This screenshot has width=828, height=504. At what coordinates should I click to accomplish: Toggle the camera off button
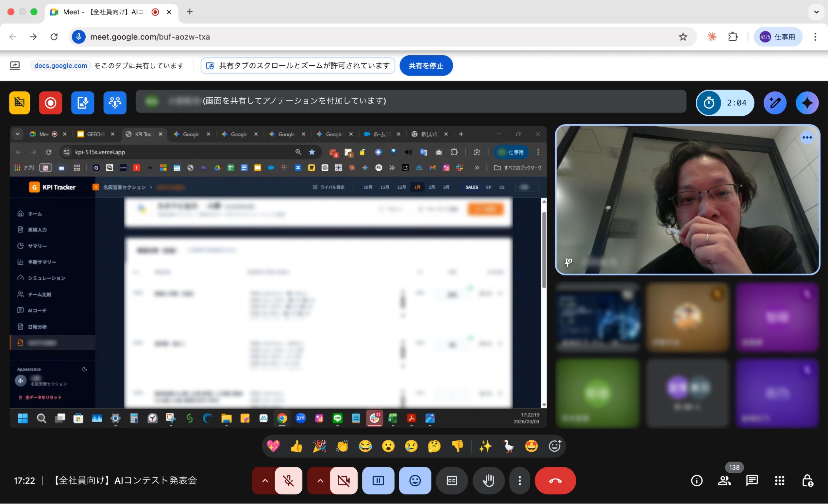click(x=343, y=480)
